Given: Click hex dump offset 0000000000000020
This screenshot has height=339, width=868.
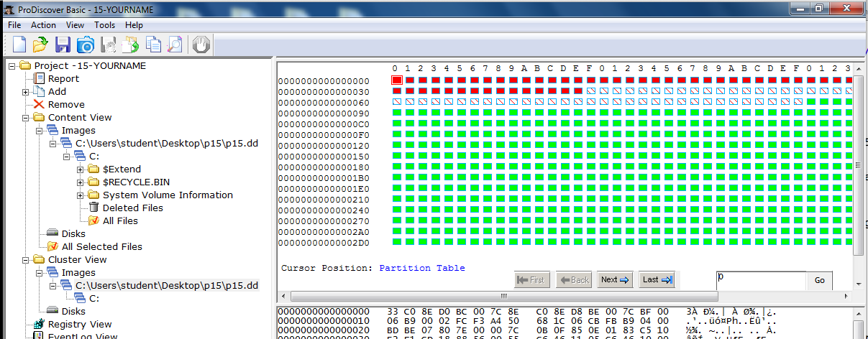Looking at the screenshot, I should 324,330.
